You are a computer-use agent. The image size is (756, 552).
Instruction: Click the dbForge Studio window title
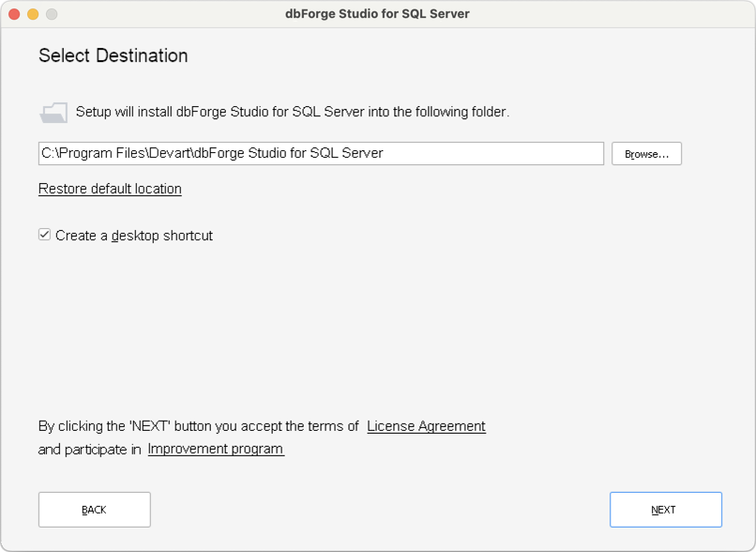(377, 14)
